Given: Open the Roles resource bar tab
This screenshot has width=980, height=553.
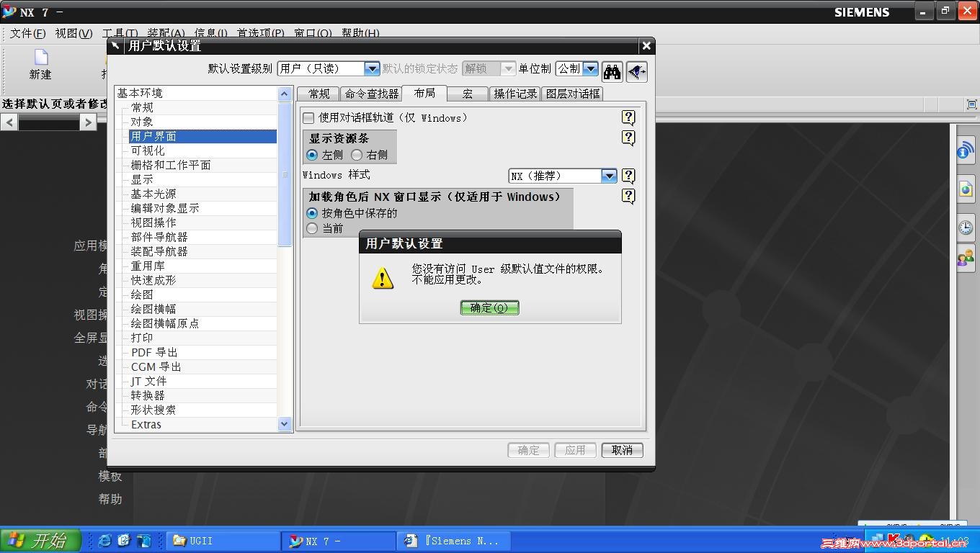Looking at the screenshot, I should point(966,258).
